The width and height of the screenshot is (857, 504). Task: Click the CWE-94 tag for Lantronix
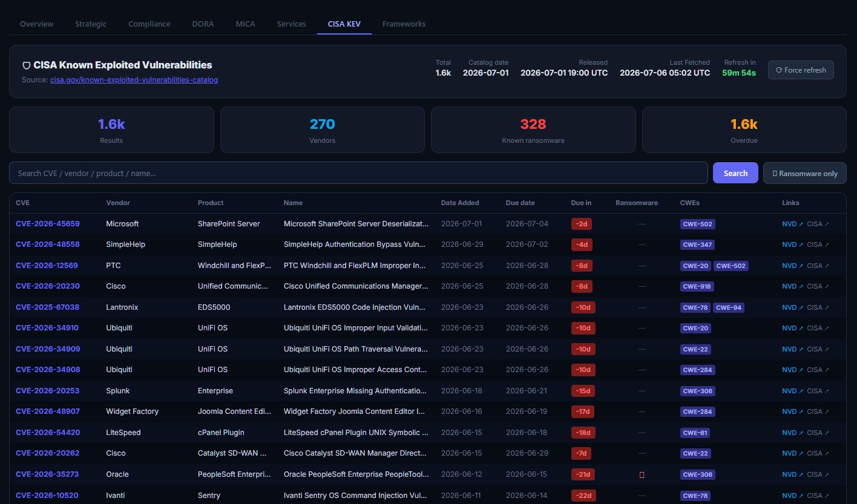pyautogui.click(x=729, y=307)
